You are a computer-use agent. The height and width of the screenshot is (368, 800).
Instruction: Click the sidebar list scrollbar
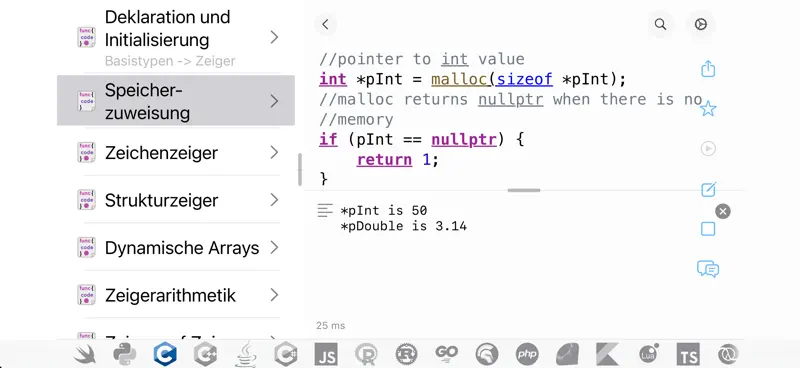pyautogui.click(x=300, y=169)
